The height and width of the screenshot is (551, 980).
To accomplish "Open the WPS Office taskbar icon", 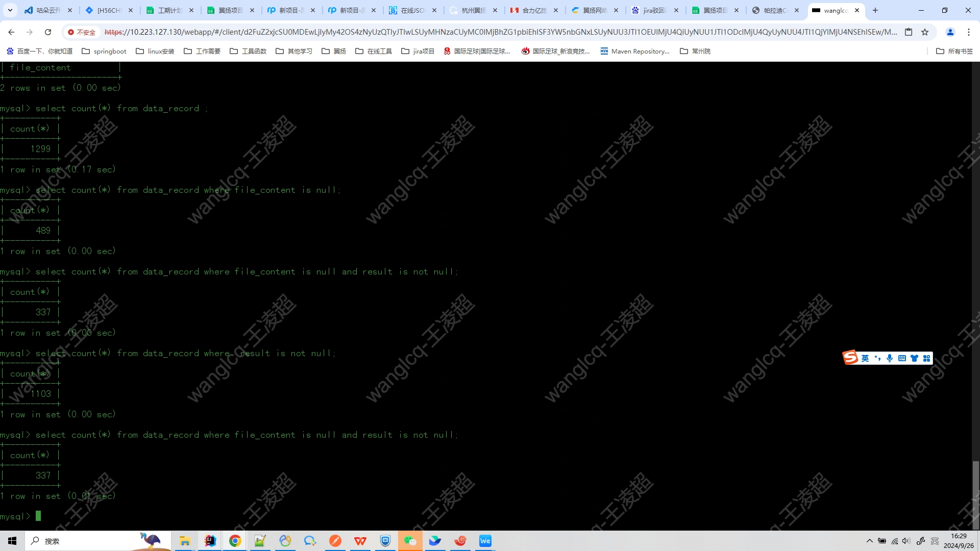I will tap(360, 541).
